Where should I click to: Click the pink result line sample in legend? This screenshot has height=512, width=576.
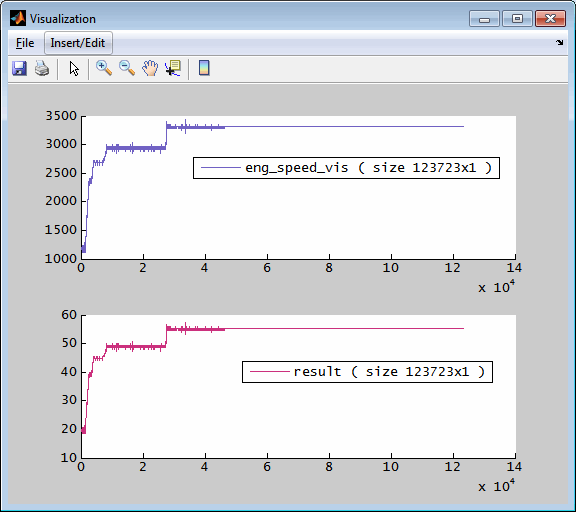270,372
